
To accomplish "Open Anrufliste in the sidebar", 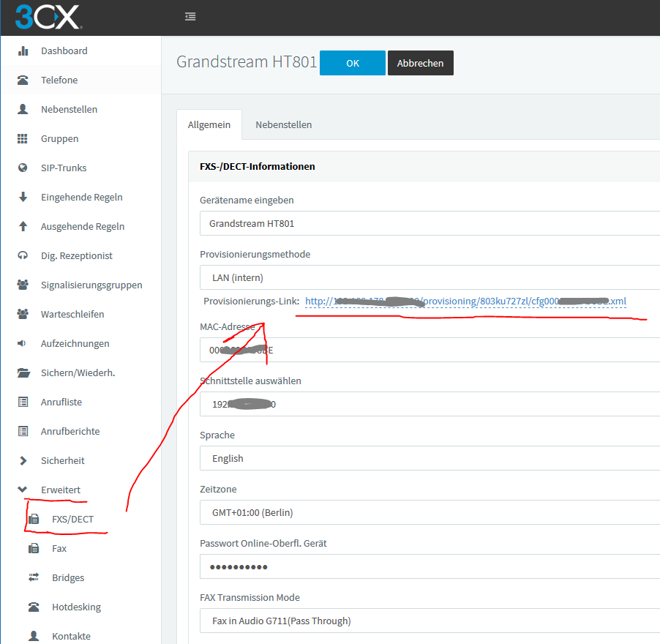I will coord(61,402).
